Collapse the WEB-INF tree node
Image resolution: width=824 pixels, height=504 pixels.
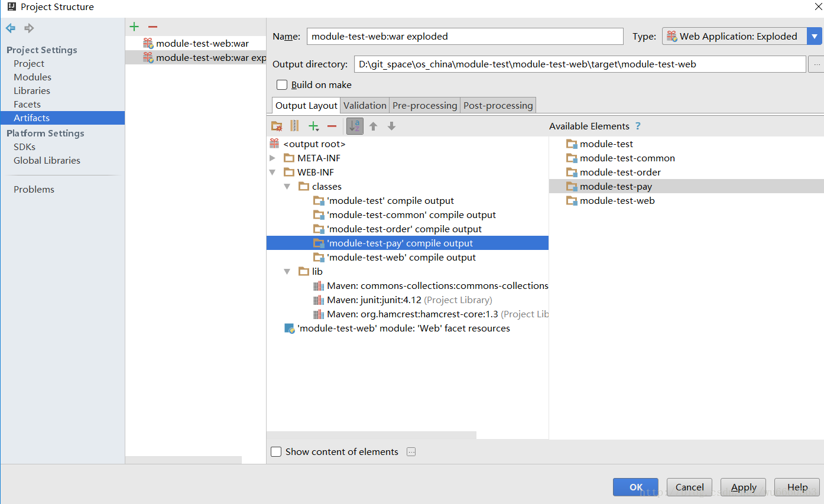click(272, 172)
